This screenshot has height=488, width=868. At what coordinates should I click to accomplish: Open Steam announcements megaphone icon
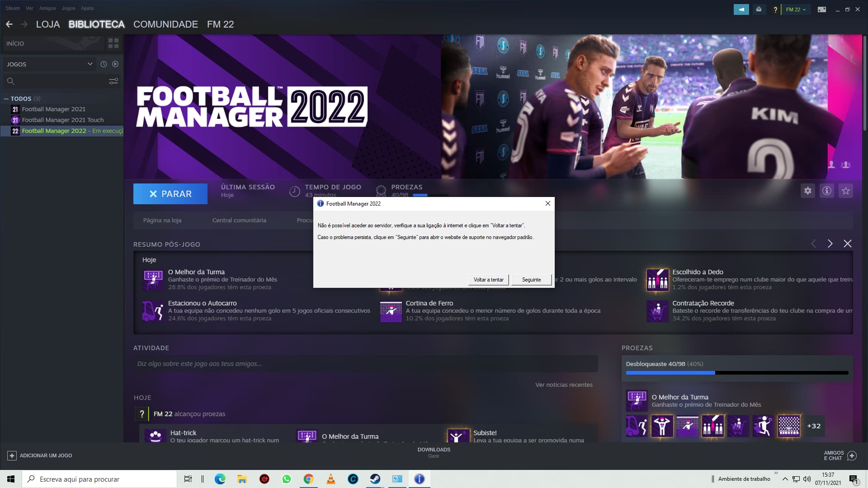coord(741,9)
